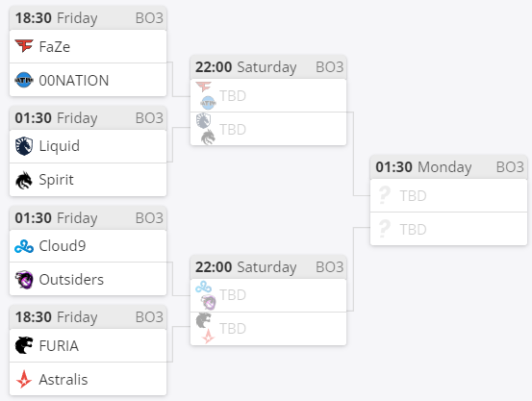
Task: Open the 18:30 Friday FaZe match header
Action: click(88, 18)
